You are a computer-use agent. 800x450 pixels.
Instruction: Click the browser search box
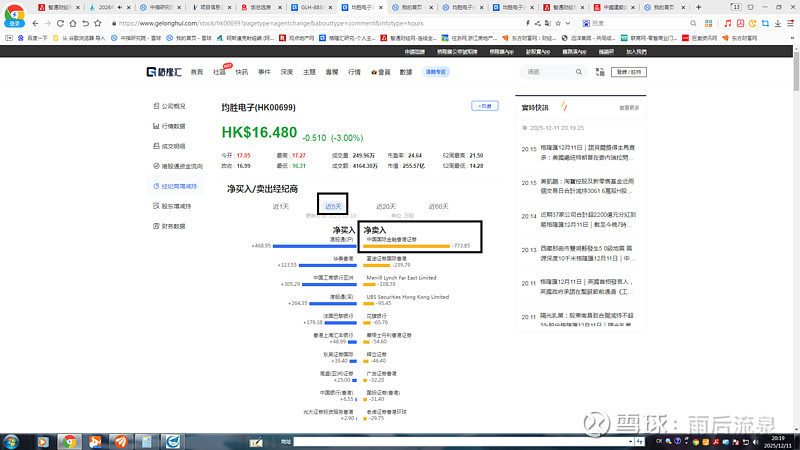(x=638, y=23)
